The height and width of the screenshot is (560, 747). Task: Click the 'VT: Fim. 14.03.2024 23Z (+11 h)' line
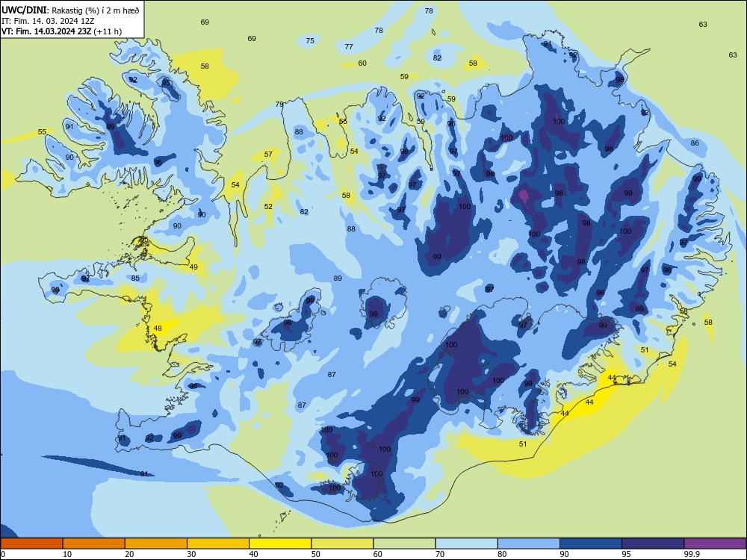click(x=61, y=31)
